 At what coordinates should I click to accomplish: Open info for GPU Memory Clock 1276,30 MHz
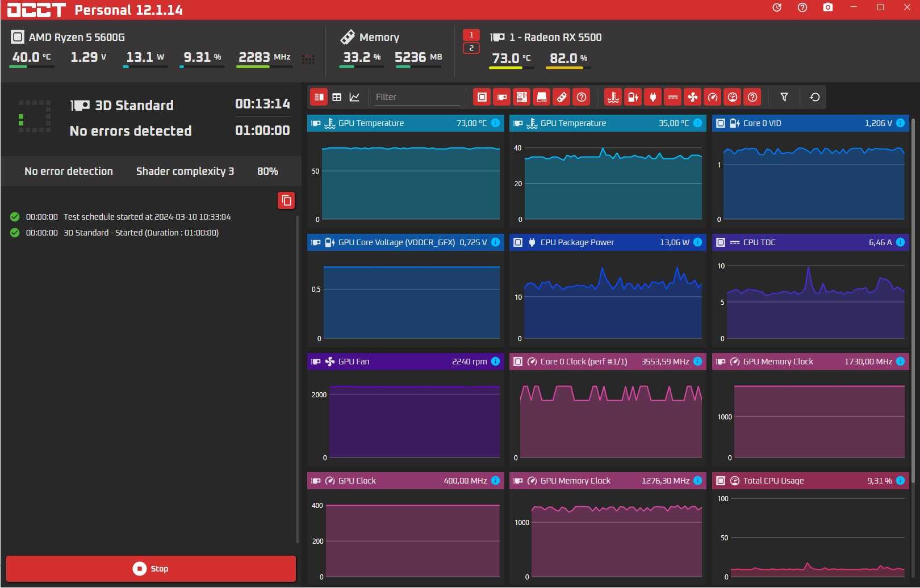697,481
